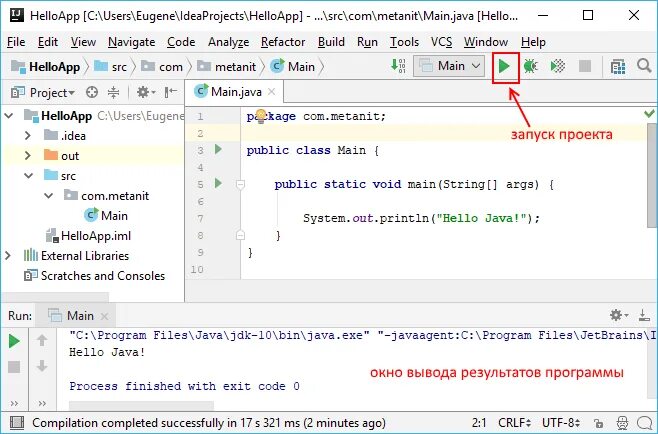Open the Refactor menu

(283, 42)
